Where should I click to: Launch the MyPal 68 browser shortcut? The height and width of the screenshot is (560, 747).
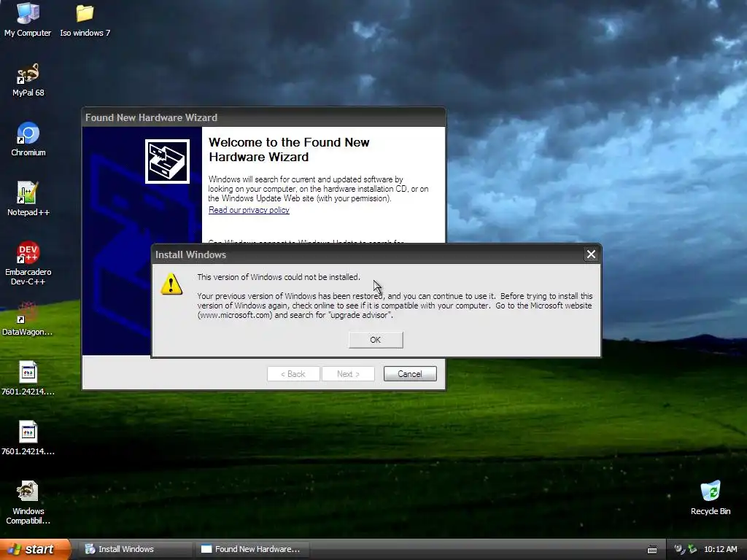[28, 79]
